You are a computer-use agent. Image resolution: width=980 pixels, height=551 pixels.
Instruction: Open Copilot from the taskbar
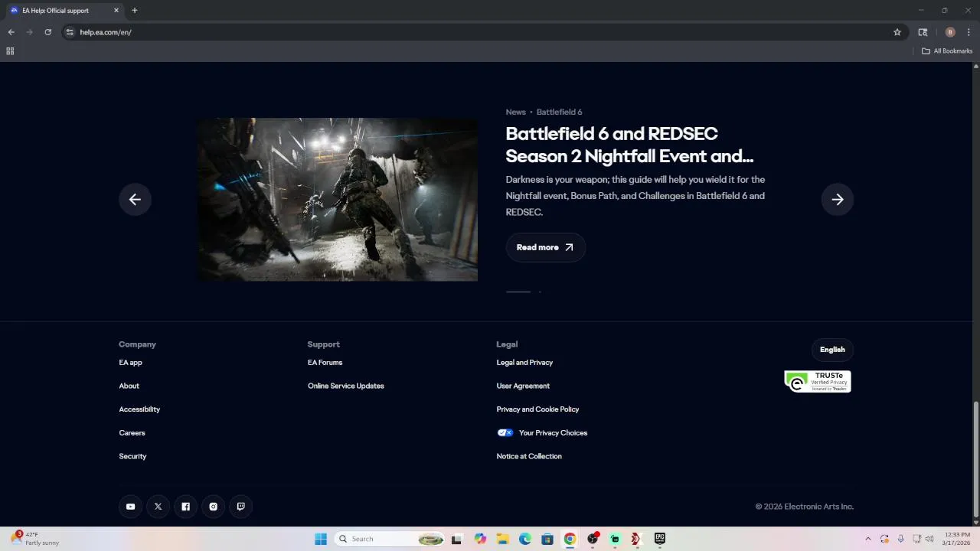click(x=480, y=539)
